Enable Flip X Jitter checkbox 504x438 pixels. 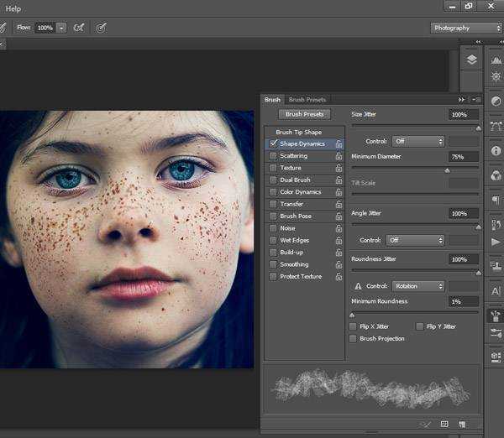tap(353, 326)
